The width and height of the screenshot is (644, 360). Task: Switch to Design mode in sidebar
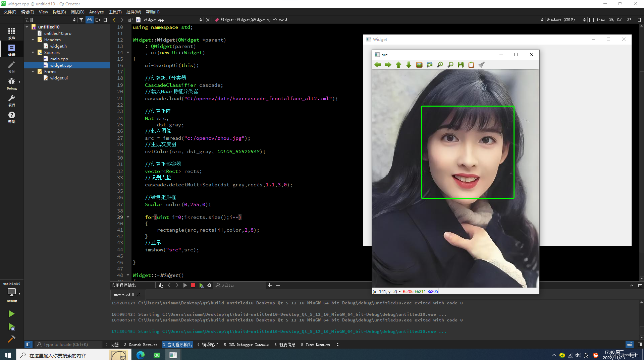(12, 67)
